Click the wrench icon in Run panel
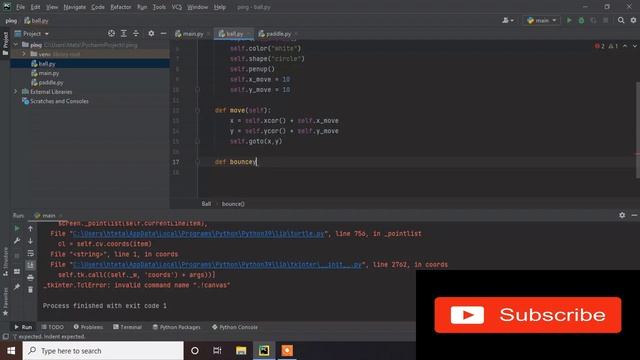The height and width of the screenshot is (360, 640). click(x=17, y=241)
